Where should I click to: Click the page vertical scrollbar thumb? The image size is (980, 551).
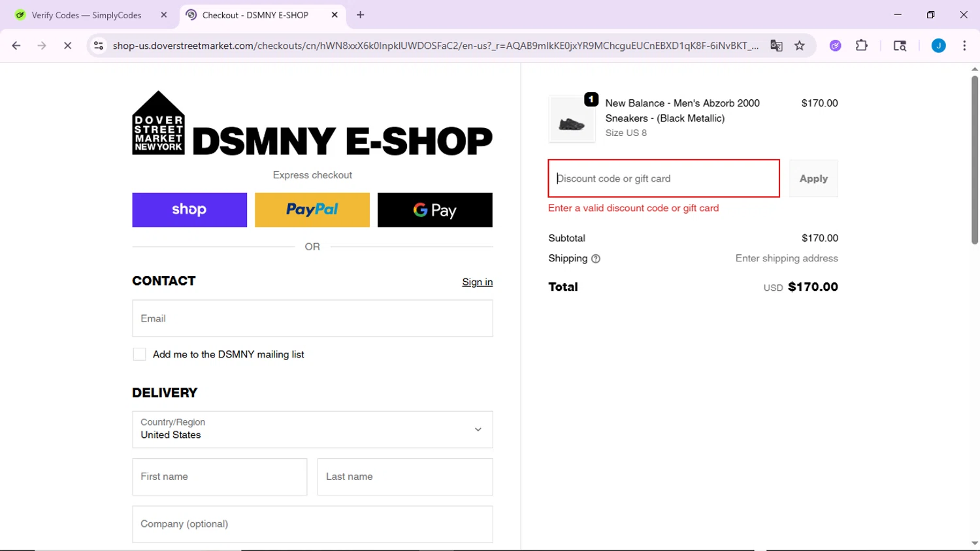(x=974, y=160)
